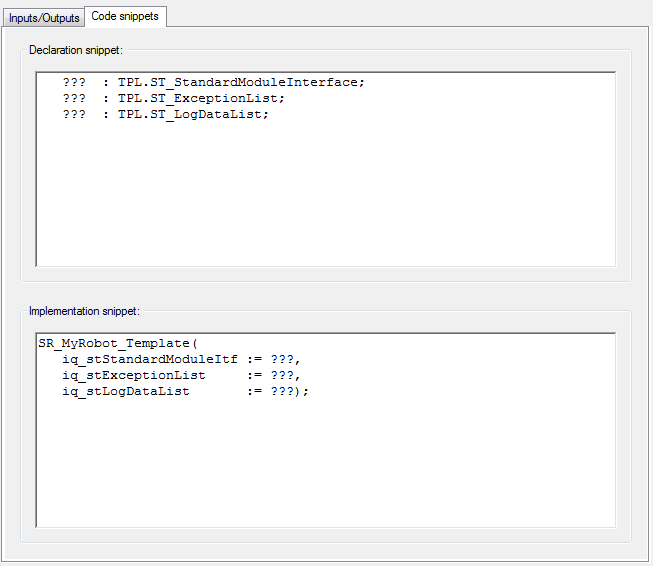Click the ??? before TPL.ST_StandardModuleInterface
Viewport: 653px width, 566px height.
73,83
